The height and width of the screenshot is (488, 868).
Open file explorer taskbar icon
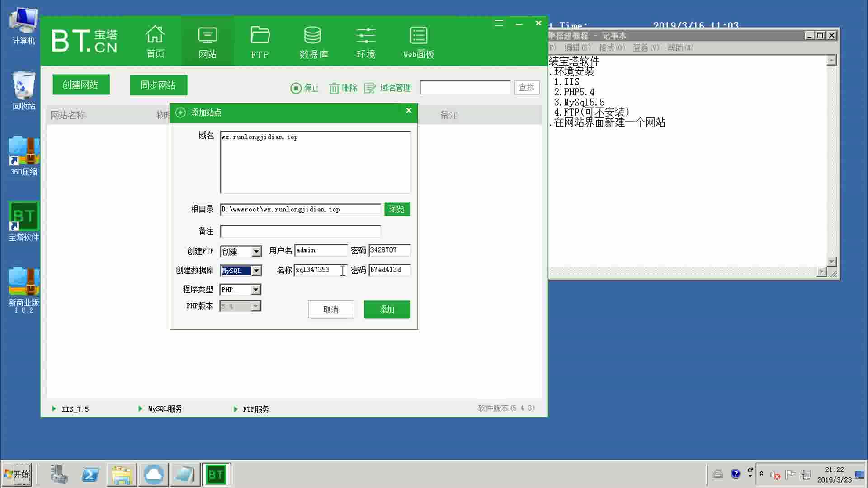point(122,474)
